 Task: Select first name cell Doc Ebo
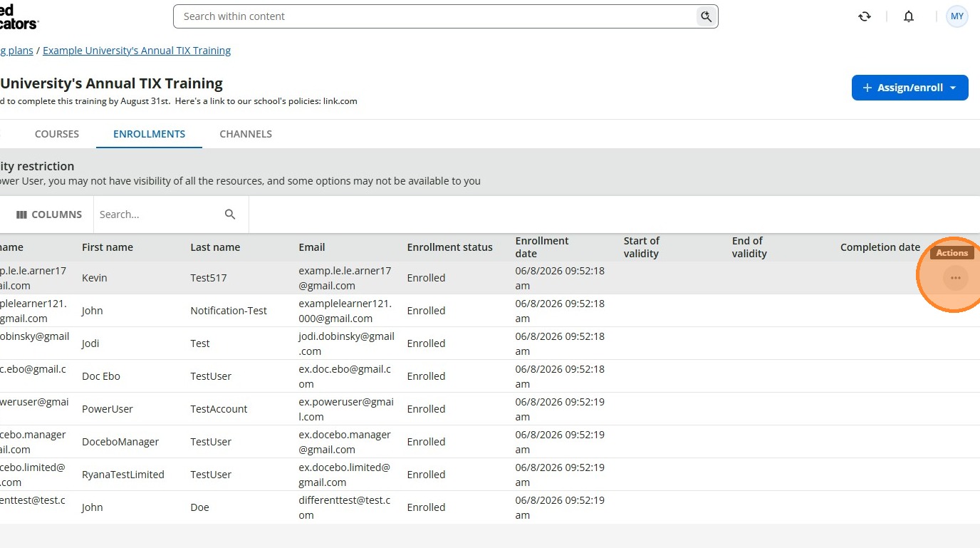(101, 376)
